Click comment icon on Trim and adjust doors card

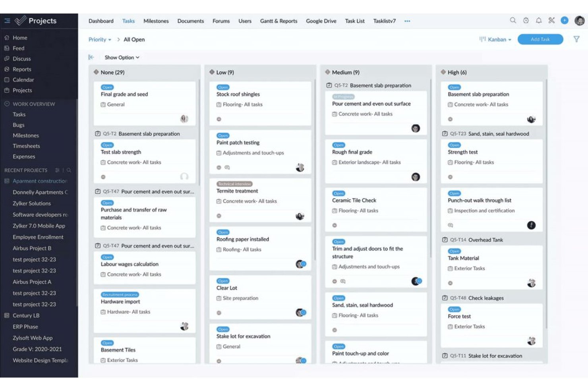pos(343,281)
